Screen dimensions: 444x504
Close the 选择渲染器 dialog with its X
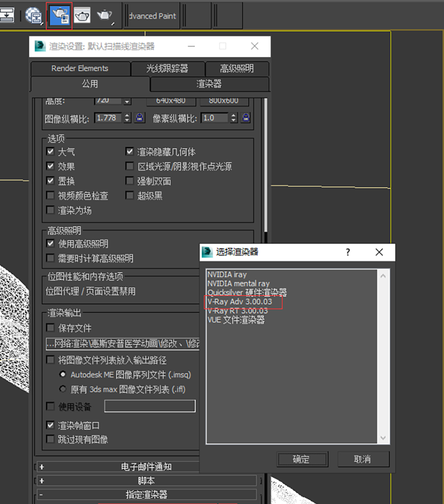click(x=379, y=252)
